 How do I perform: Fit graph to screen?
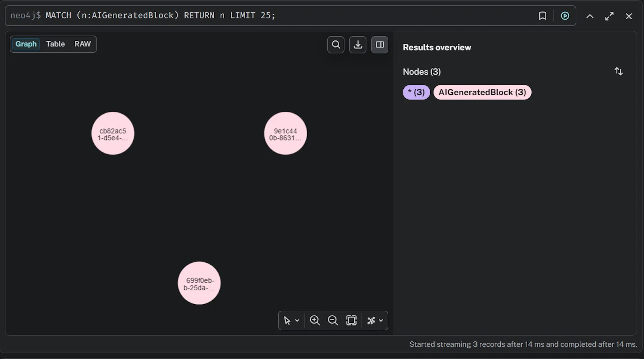pyautogui.click(x=351, y=320)
